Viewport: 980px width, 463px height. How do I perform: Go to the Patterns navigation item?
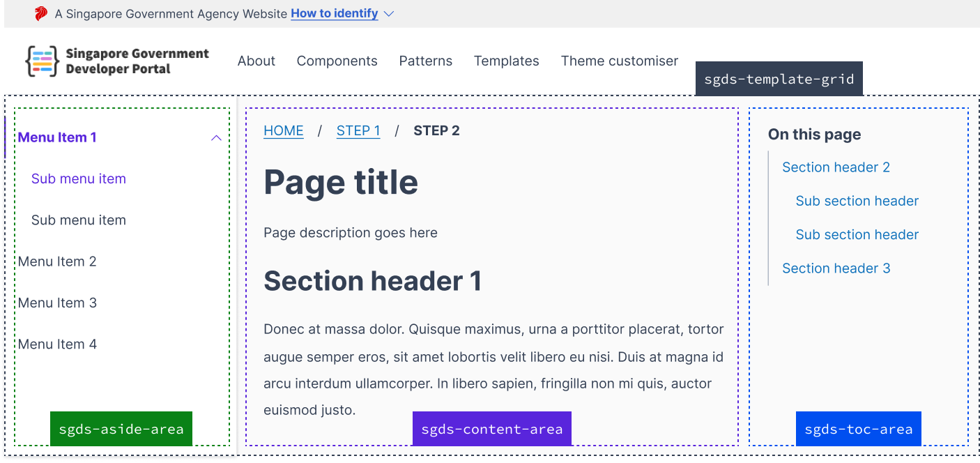point(426,61)
